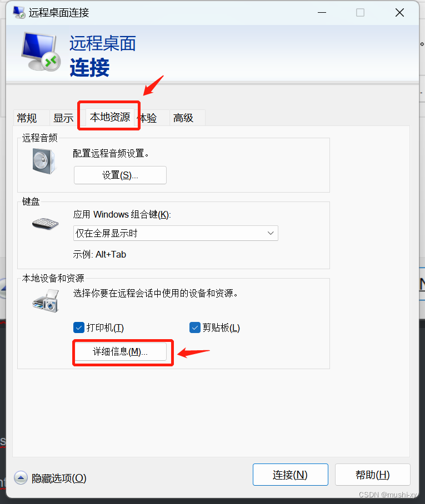Switch to the 常规 tab
Viewport: 425px width, 504px height.
click(27, 118)
